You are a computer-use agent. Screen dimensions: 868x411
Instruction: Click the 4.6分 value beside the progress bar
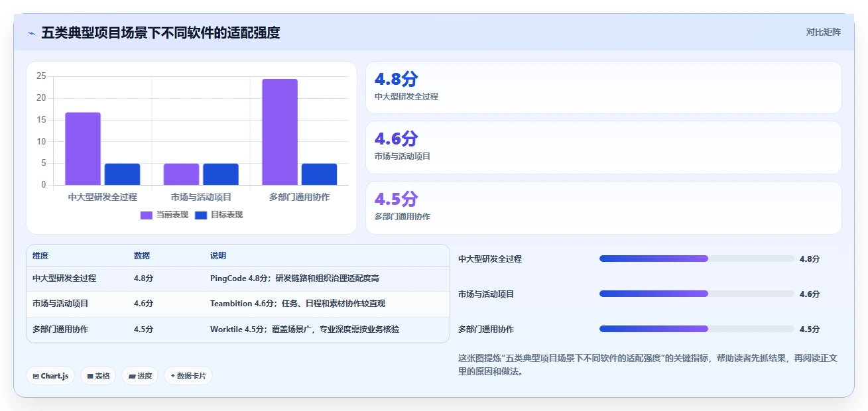(x=810, y=294)
